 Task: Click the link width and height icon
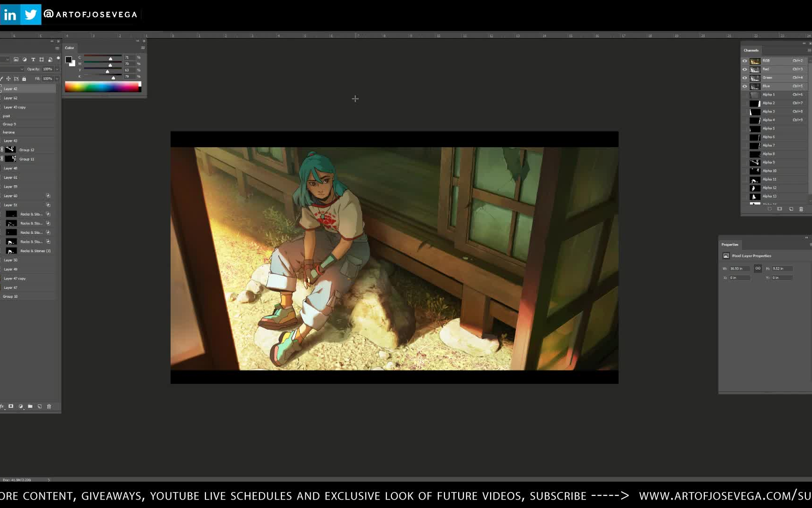pyautogui.click(x=757, y=268)
